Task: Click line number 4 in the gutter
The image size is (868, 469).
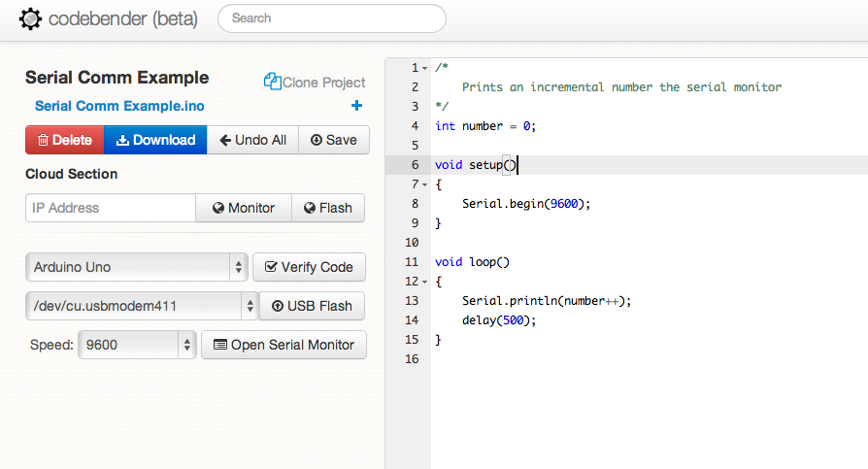Action: (415, 125)
